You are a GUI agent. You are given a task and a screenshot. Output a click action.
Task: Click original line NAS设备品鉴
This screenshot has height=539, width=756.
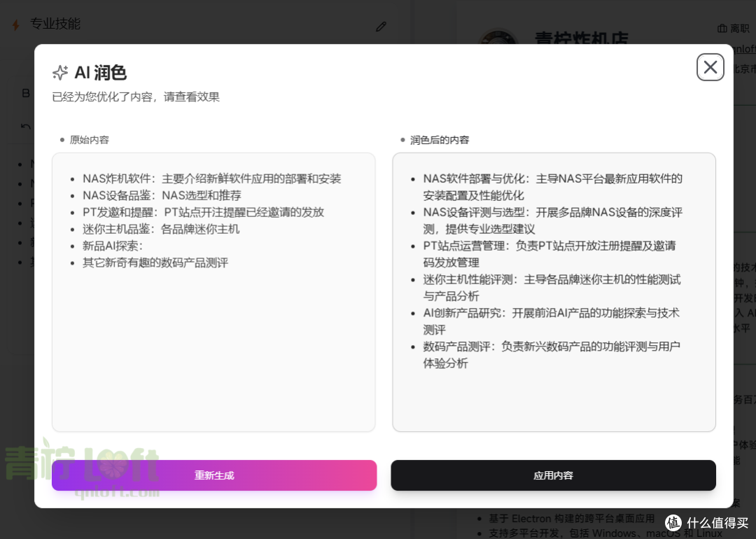(162, 196)
